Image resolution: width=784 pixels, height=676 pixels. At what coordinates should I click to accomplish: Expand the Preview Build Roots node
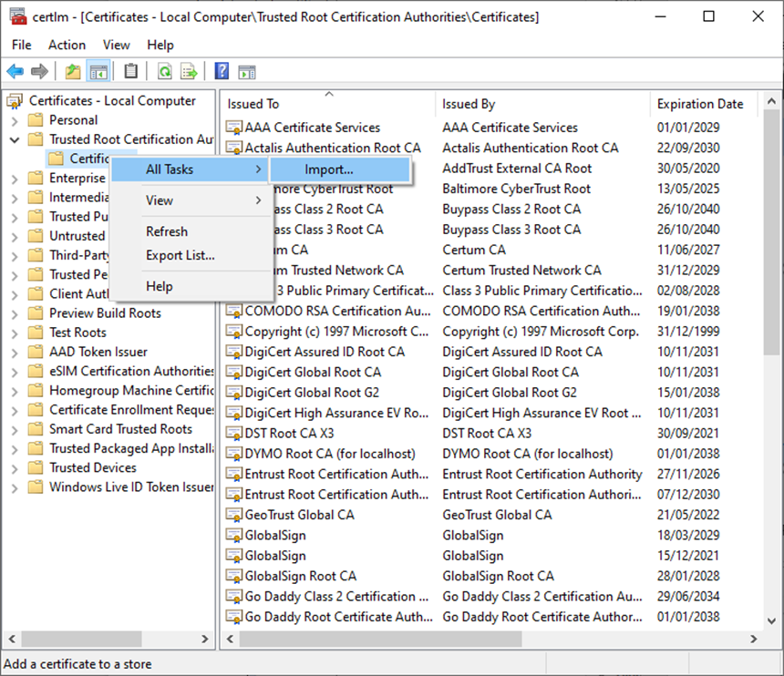[15, 314]
